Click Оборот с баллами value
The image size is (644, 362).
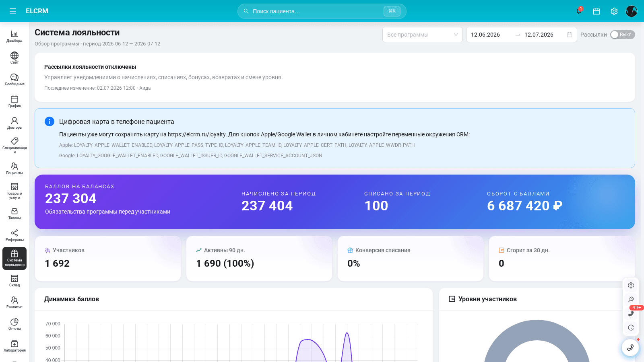(x=524, y=206)
